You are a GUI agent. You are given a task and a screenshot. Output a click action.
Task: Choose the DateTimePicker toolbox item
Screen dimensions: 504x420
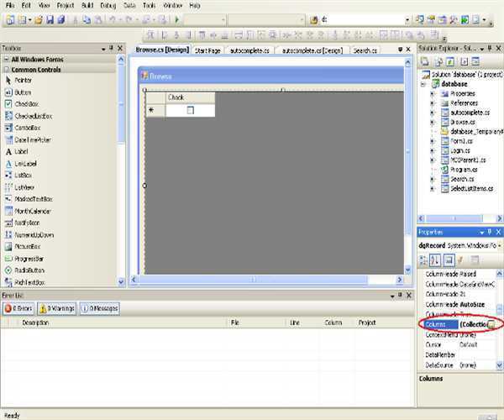34,139
